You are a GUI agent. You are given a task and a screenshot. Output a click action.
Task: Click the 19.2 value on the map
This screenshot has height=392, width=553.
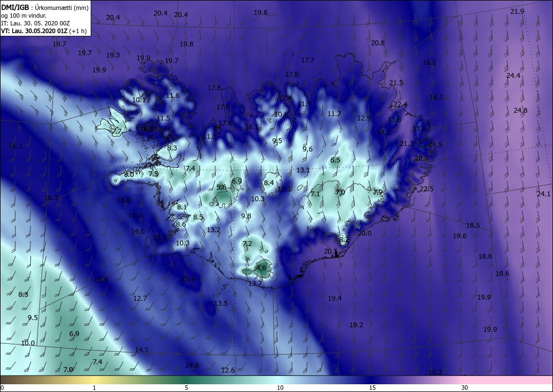pyautogui.click(x=356, y=325)
